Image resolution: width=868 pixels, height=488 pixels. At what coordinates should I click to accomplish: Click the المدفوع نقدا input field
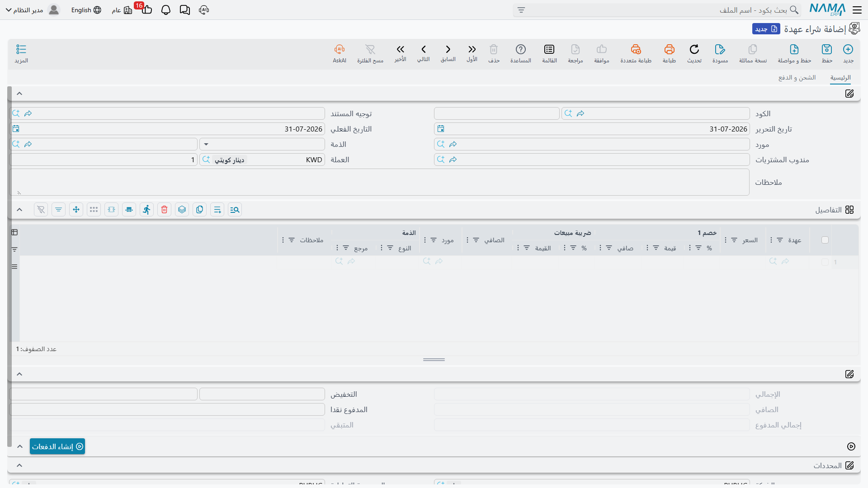tap(167, 410)
